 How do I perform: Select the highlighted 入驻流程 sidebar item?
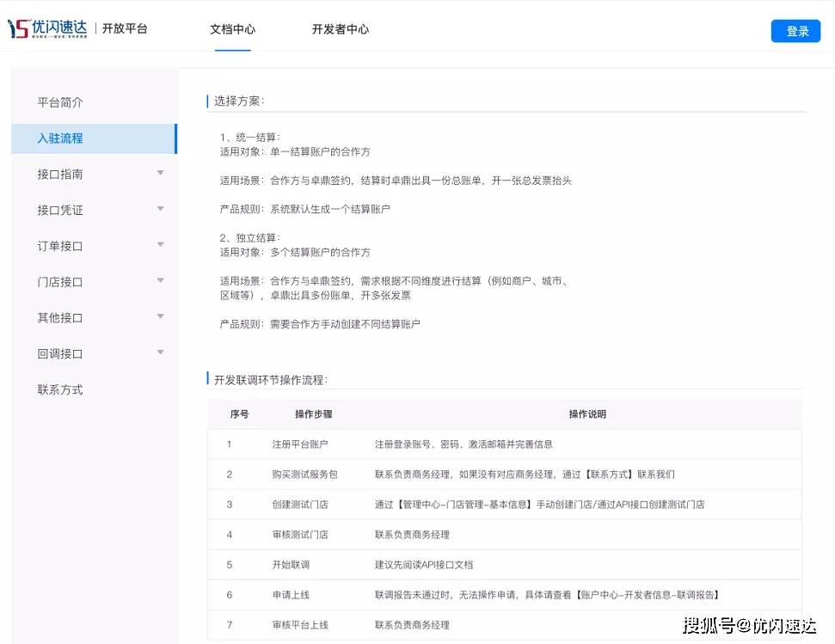tap(59, 138)
